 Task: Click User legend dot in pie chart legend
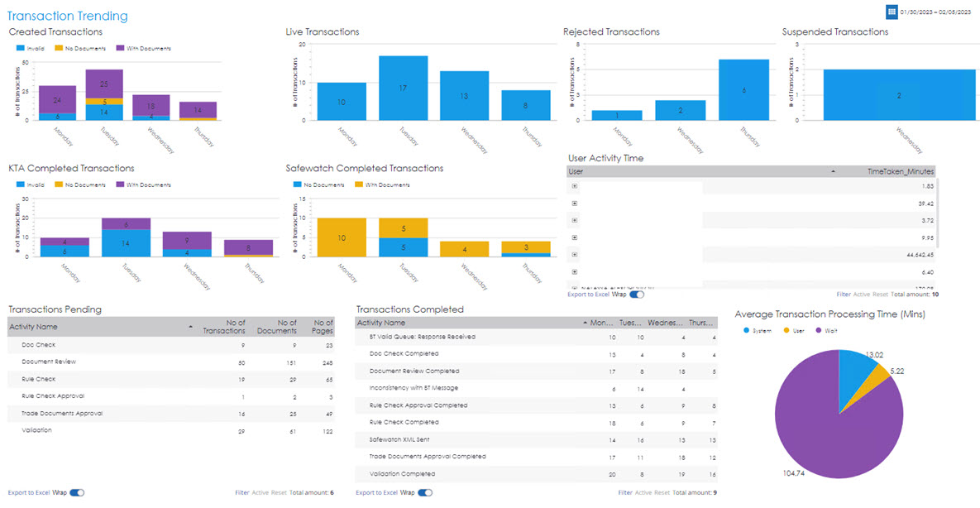click(797, 329)
